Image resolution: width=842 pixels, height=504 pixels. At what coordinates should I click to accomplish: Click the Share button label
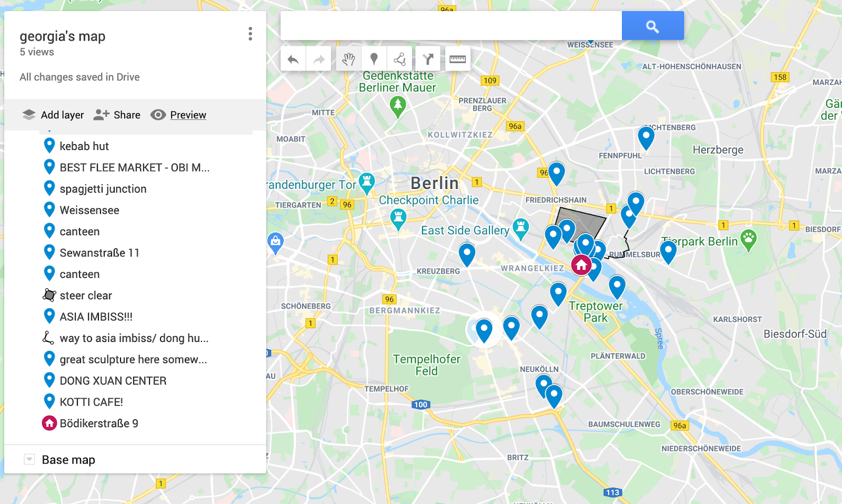(x=127, y=115)
